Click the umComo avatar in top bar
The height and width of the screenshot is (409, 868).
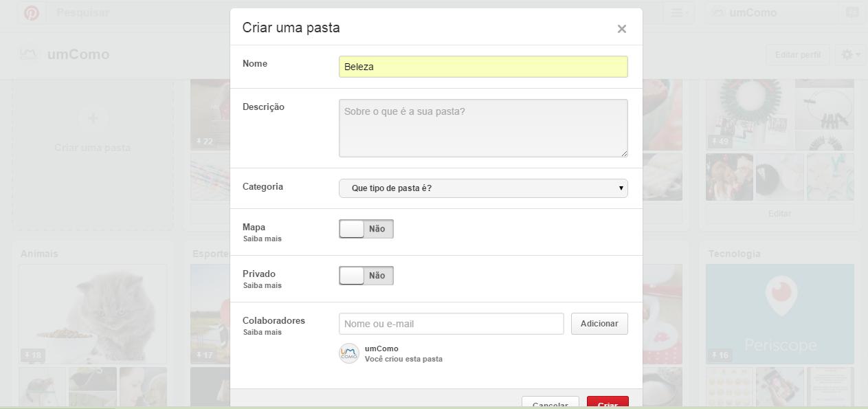tap(718, 13)
